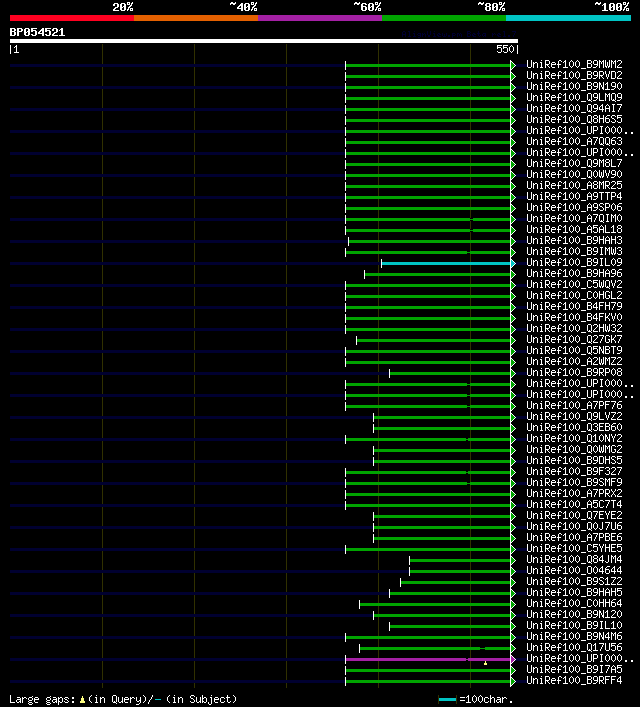
Task: Select the BP054521 query name
Action: pos(37,32)
